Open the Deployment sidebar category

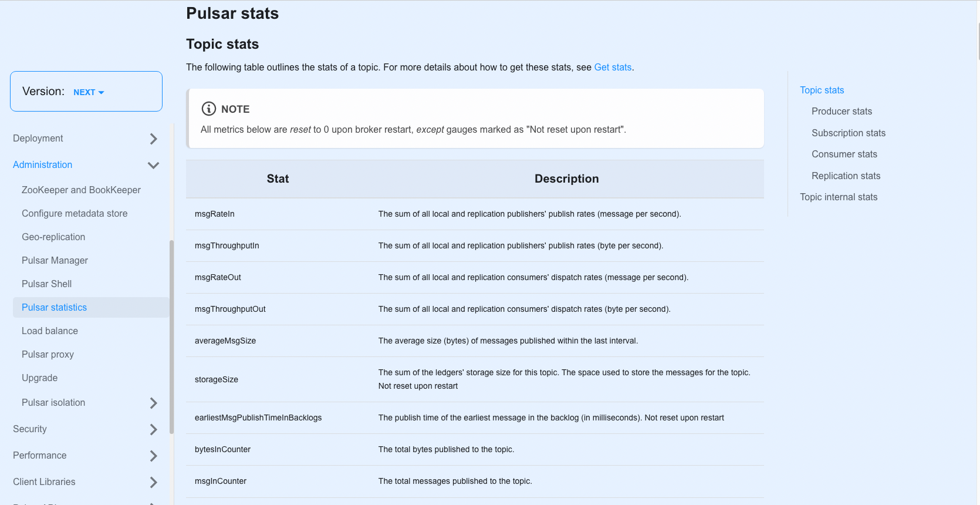point(38,139)
